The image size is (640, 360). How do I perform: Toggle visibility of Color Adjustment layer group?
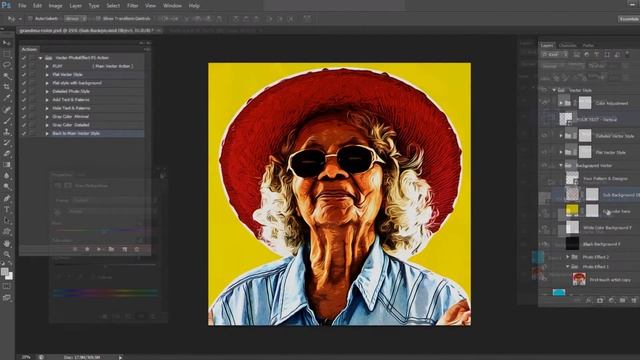(545, 103)
